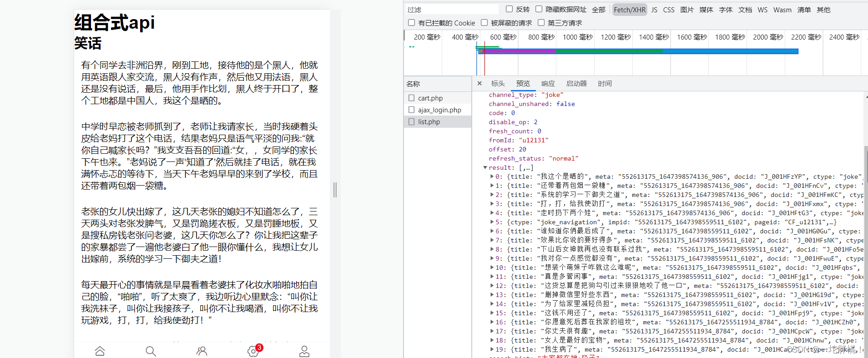Click the blue request bar in timeline overview
This screenshot has height=358, width=868.
pyautogui.click(x=639, y=51)
